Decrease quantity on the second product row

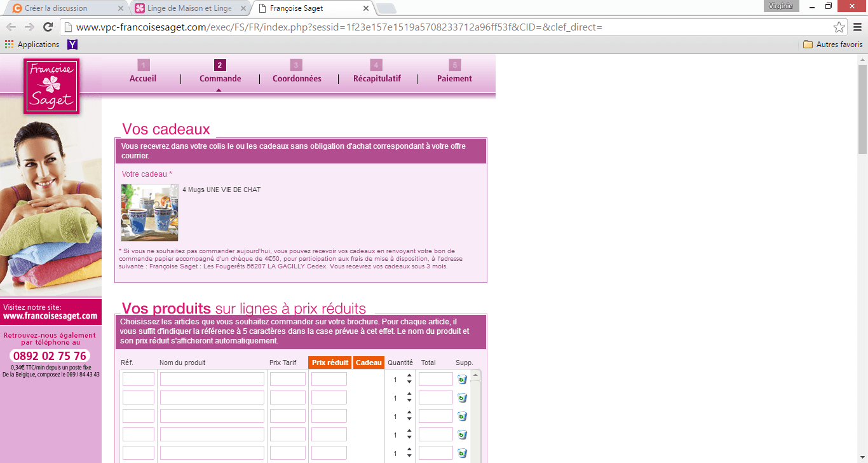pyautogui.click(x=409, y=401)
